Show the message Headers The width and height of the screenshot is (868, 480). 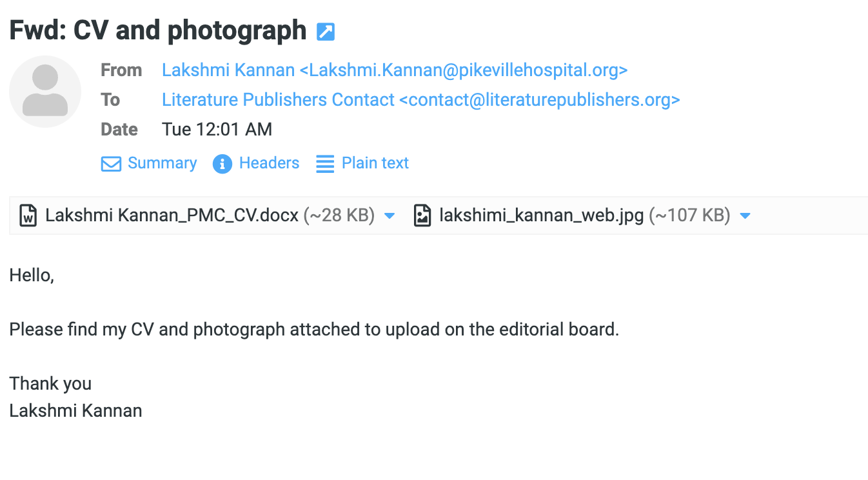[269, 163]
